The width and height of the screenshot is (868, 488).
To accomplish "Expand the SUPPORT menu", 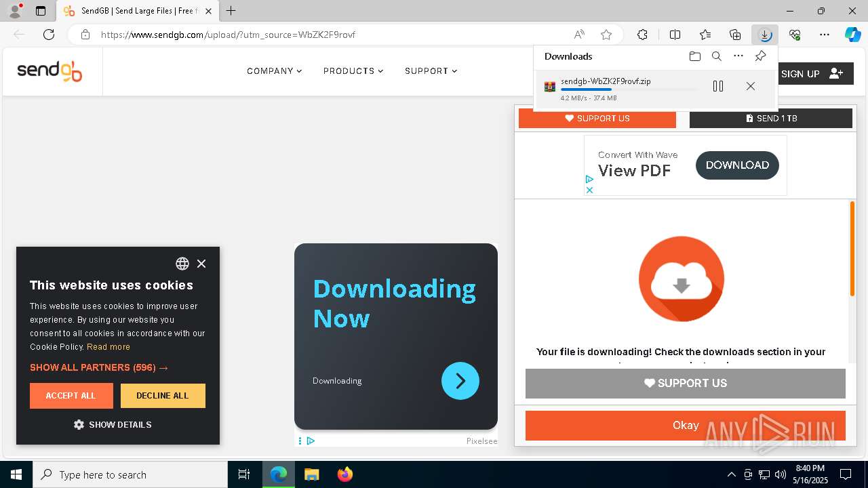I will [x=431, y=71].
